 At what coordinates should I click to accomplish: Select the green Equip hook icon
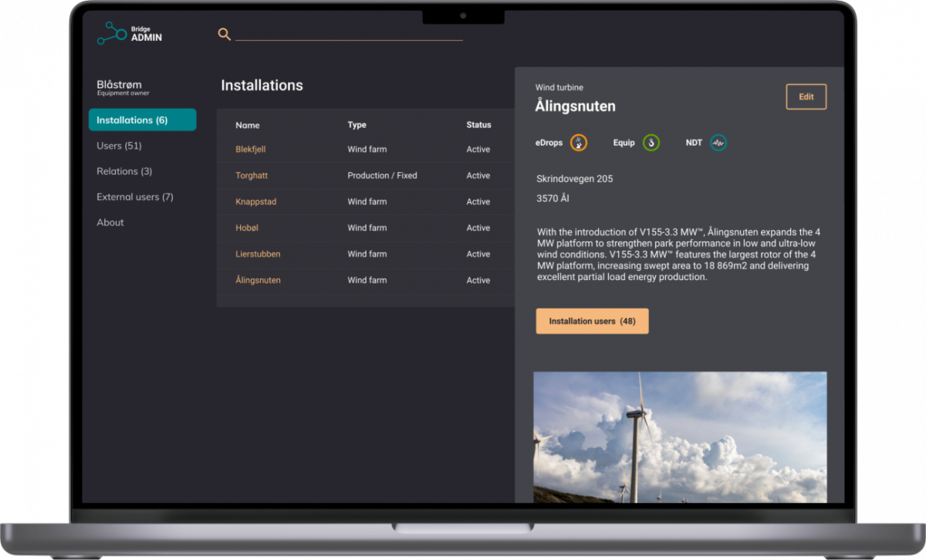tap(652, 142)
